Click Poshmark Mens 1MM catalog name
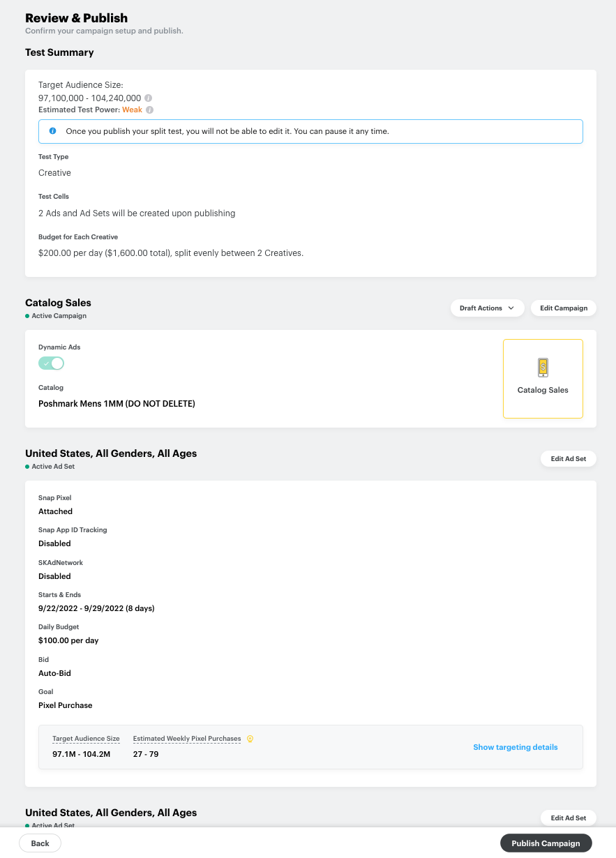This screenshot has height=858, width=616. point(117,404)
